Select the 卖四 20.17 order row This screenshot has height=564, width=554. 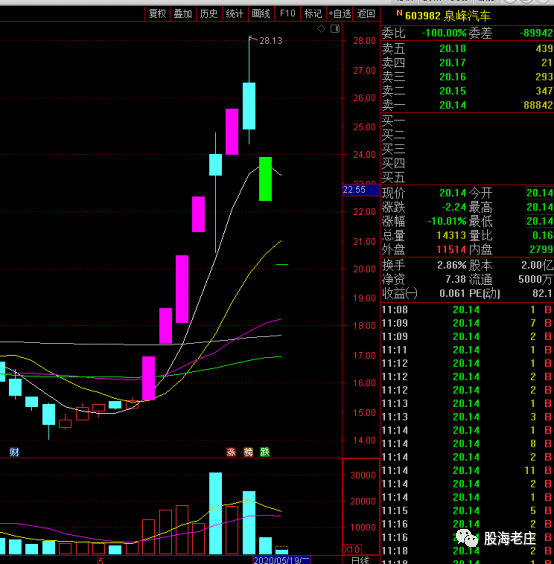467,63
